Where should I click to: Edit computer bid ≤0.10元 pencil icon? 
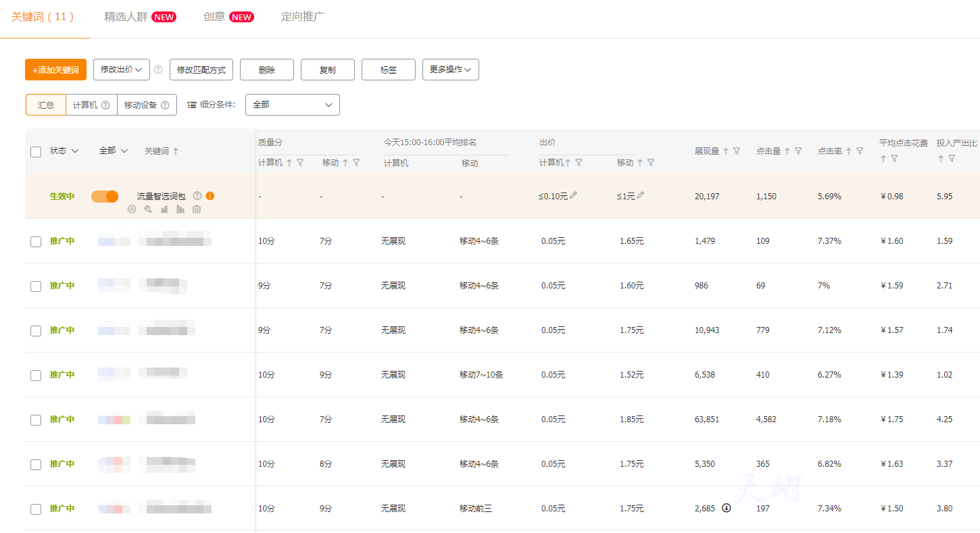[573, 195]
